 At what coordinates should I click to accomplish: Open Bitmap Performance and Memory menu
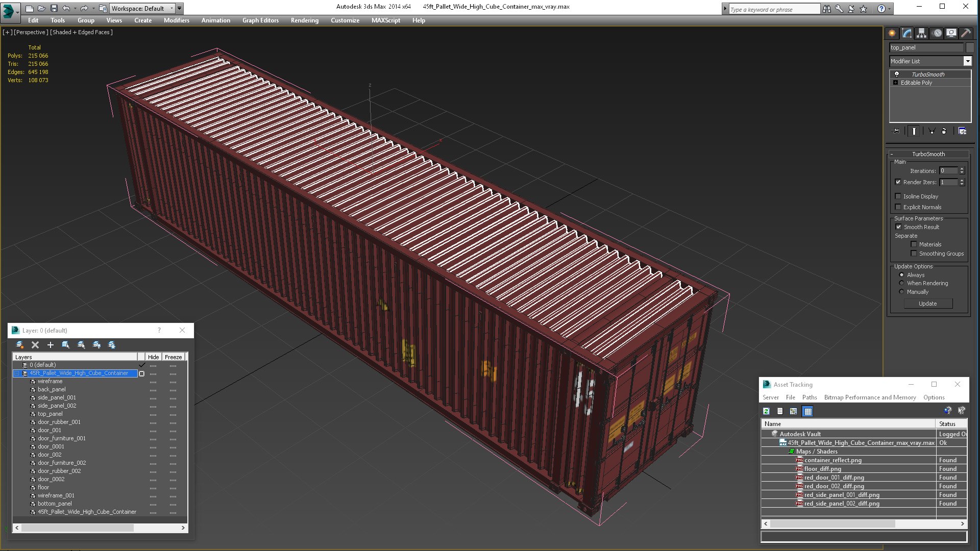[870, 397]
